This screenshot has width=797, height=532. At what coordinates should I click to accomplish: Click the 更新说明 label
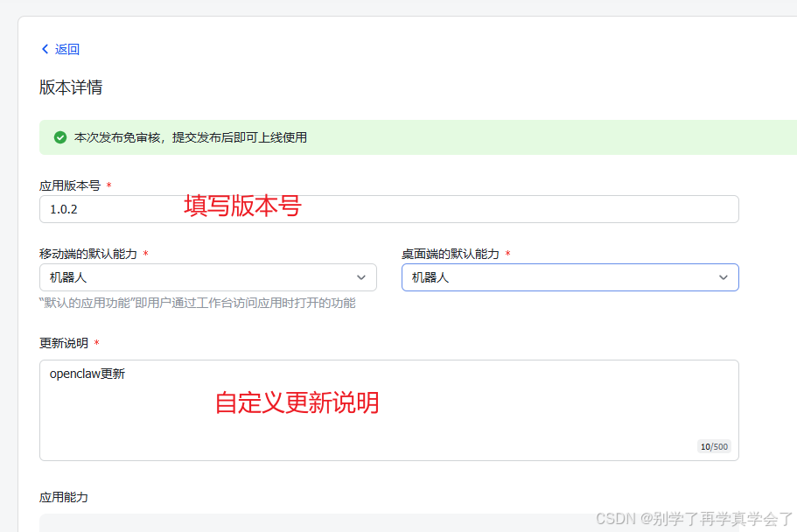(x=64, y=343)
